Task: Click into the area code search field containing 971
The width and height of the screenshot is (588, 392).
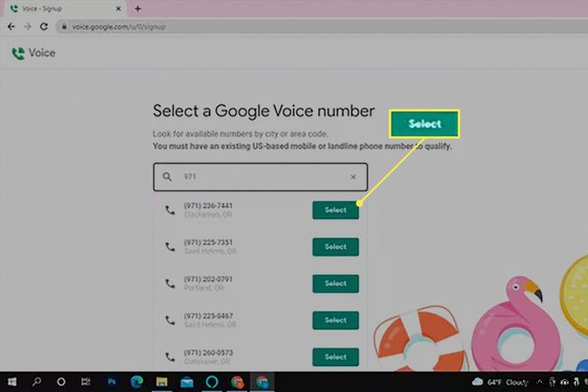Action: pyautogui.click(x=262, y=177)
